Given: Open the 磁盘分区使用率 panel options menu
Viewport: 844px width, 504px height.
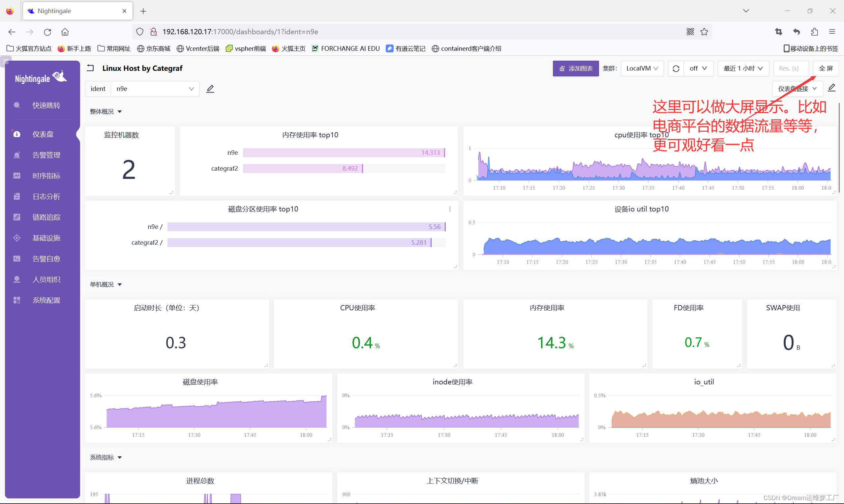Looking at the screenshot, I should 450,209.
